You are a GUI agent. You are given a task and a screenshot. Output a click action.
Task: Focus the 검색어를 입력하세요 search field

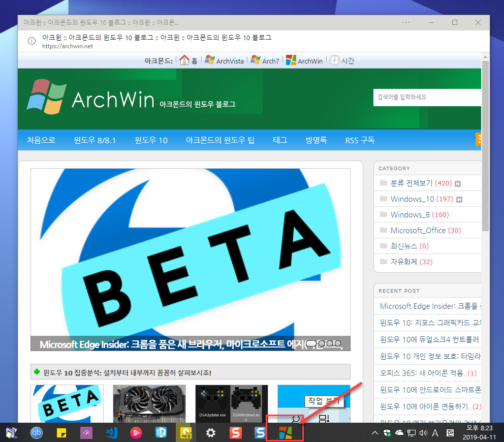(427, 98)
